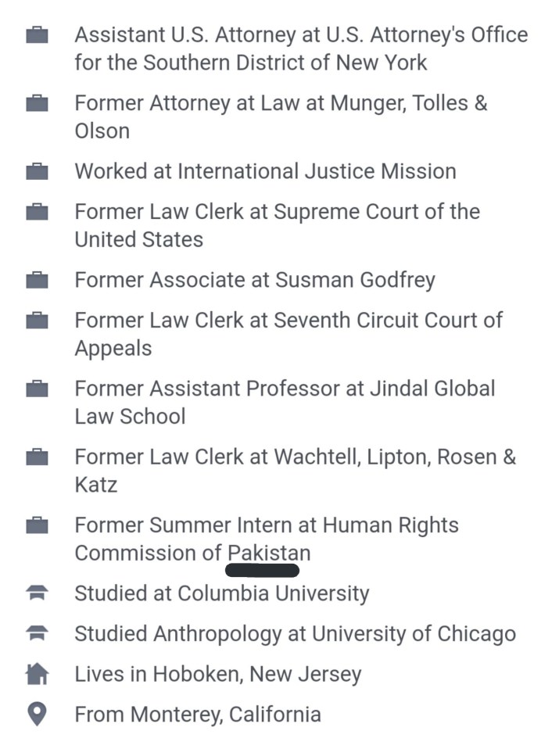Click location pin icon beside Monterey, California

pyautogui.click(x=37, y=715)
